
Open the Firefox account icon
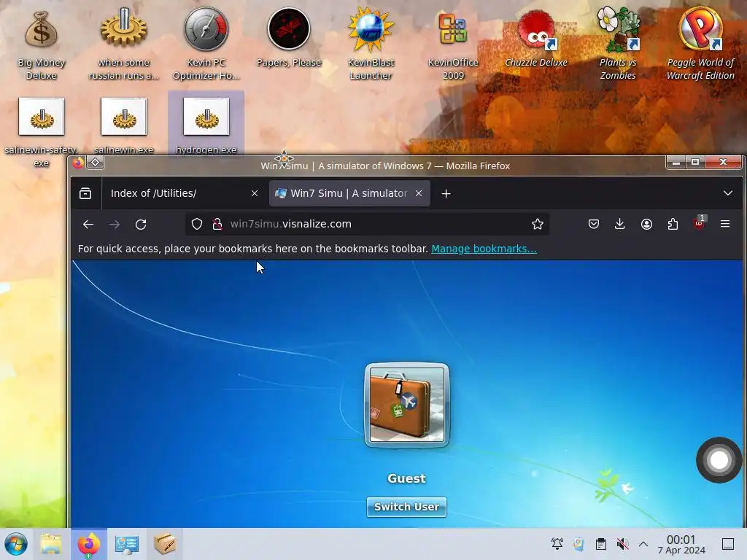tap(646, 225)
